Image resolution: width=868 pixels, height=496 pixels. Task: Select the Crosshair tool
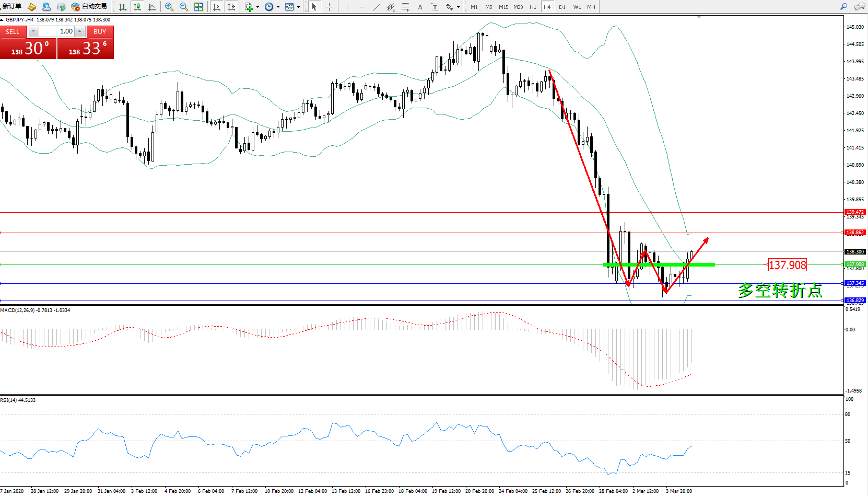(329, 7)
